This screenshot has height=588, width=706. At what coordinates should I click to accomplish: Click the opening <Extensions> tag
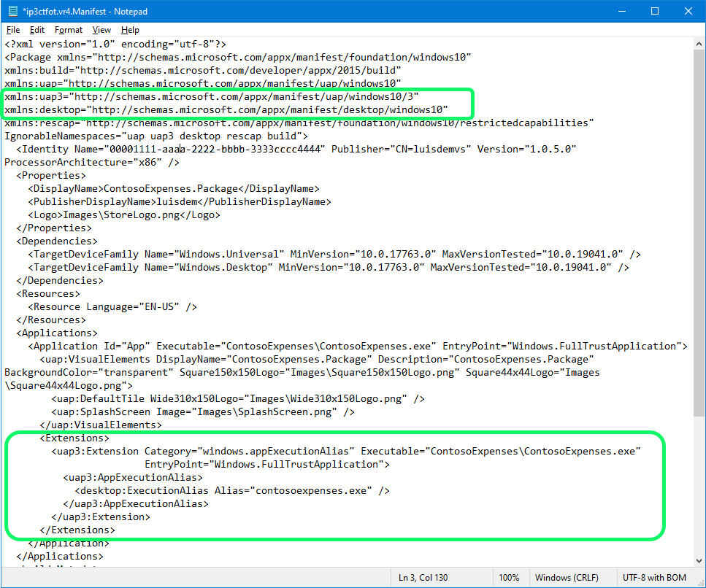pos(74,438)
